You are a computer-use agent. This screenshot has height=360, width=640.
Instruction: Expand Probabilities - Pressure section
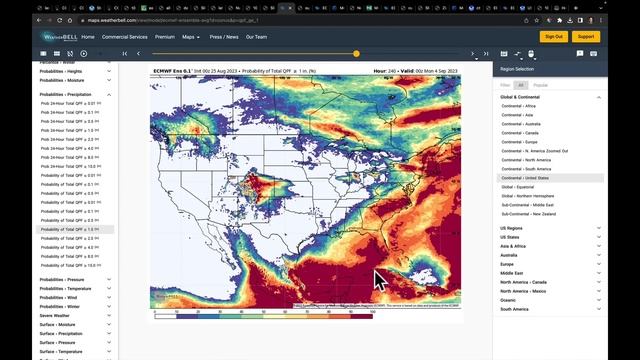(x=75, y=280)
